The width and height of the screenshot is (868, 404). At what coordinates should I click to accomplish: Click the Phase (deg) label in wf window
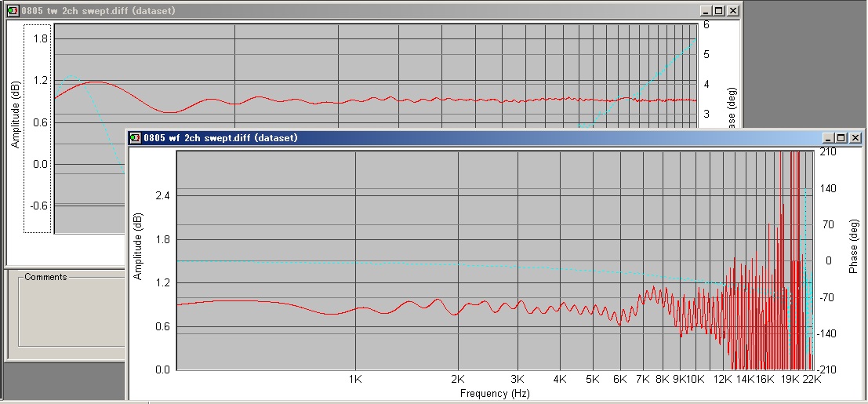854,246
